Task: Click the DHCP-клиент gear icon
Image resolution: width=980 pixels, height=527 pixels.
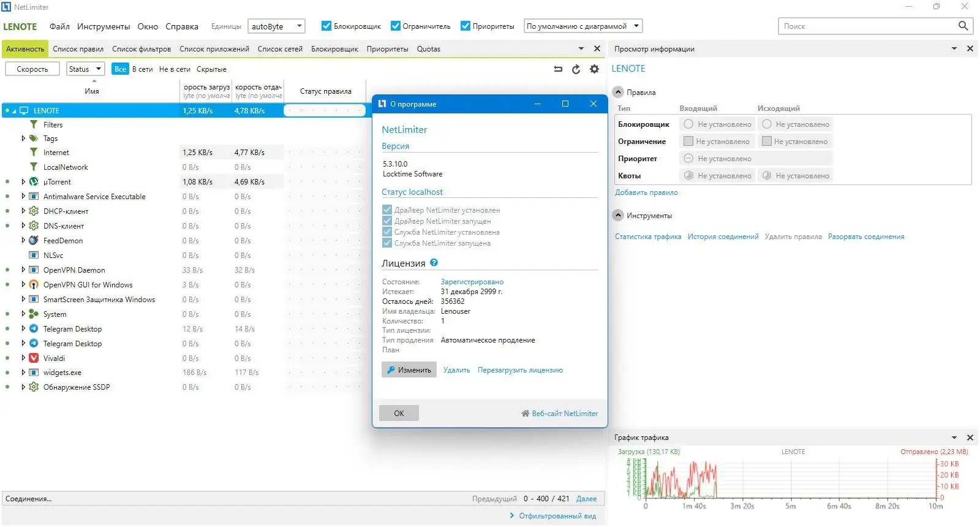Action: point(34,211)
